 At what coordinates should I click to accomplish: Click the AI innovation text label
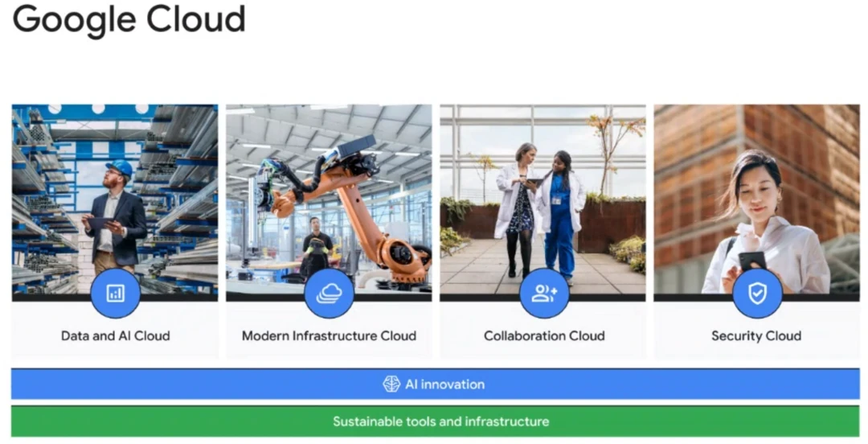tap(444, 384)
